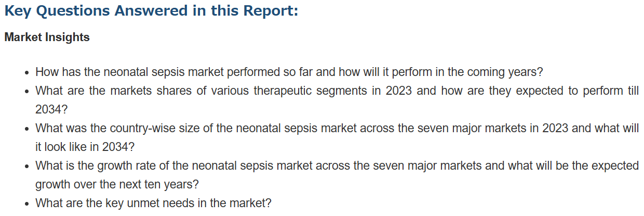This screenshot has width=644, height=216.
Task: Click the line "it look like in 2034?"
Action: tap(85, 147)
